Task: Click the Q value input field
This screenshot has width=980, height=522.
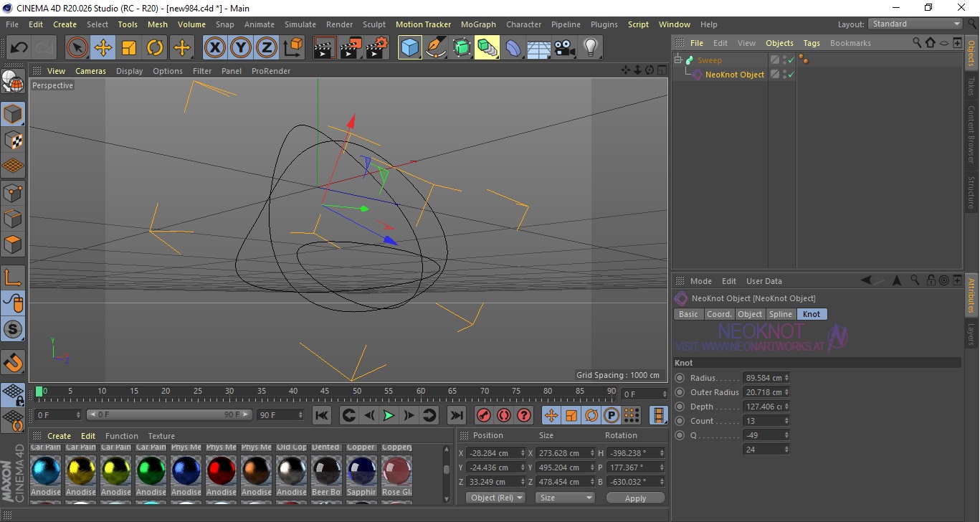Action: click(x=763, y=435)
